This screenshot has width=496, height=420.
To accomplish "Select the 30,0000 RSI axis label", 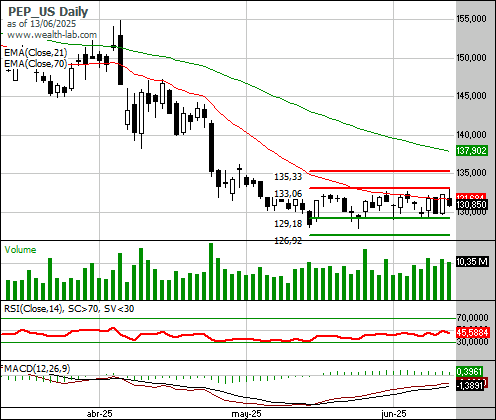I will click(x=472, y=342).
